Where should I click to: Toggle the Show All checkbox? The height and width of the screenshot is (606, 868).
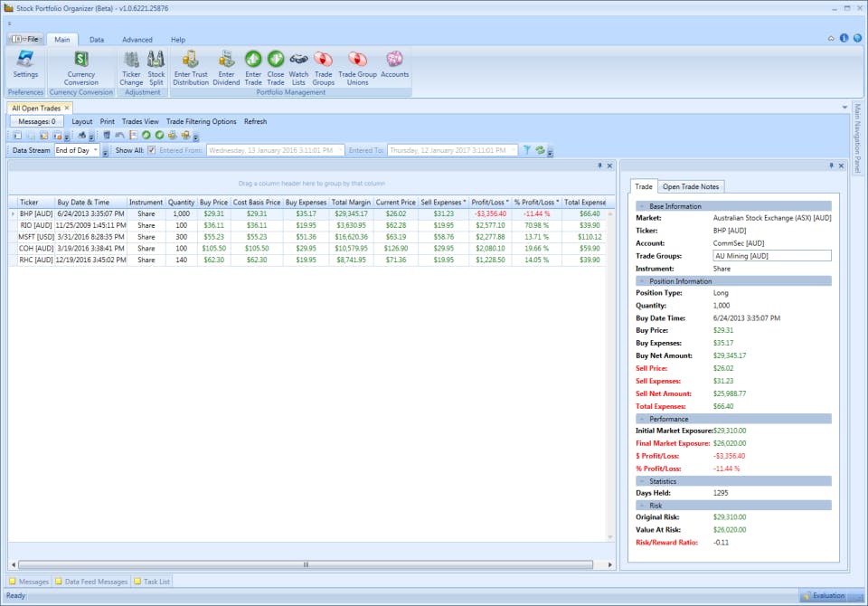click(152, 150)
